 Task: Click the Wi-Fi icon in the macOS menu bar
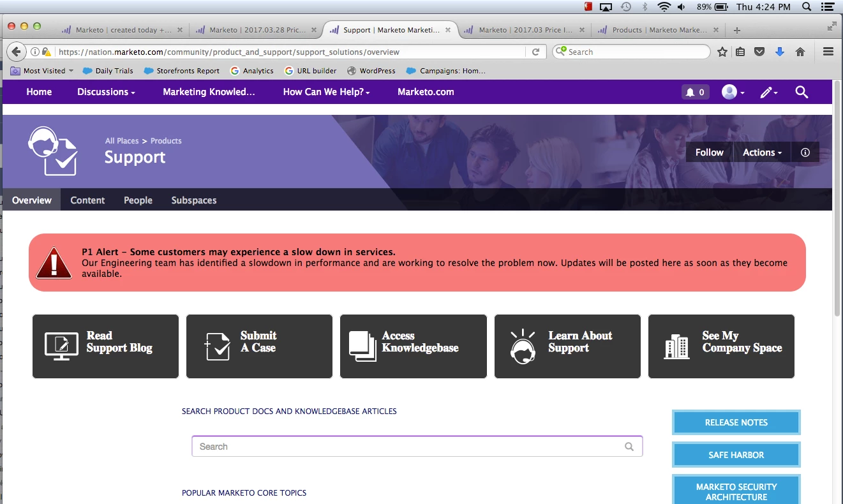(x=664, y=7)
